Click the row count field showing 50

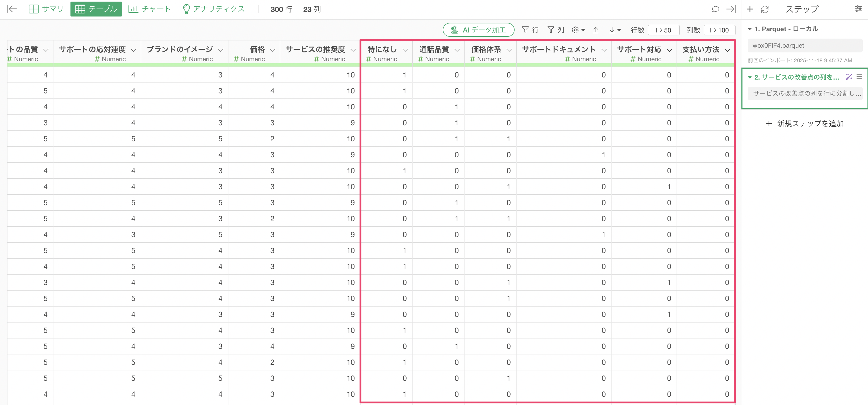point(663,30)
